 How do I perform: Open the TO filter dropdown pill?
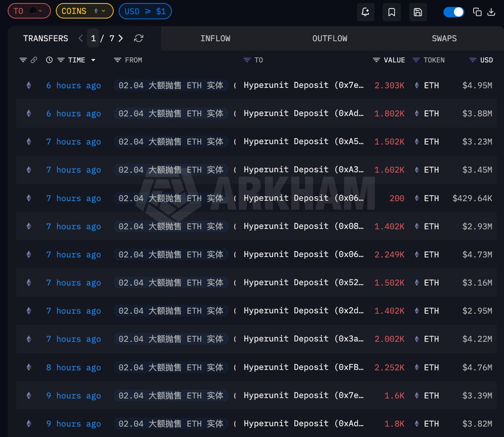[29, 11]
